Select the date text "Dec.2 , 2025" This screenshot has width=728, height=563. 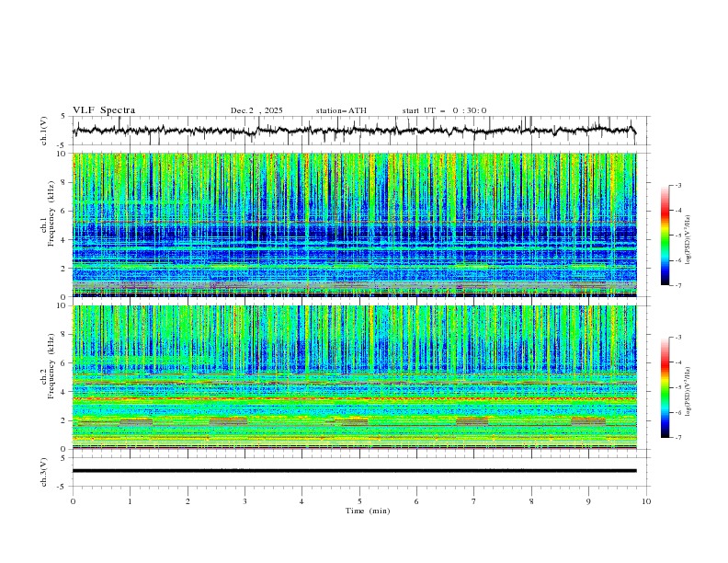(x=256, y=110)
